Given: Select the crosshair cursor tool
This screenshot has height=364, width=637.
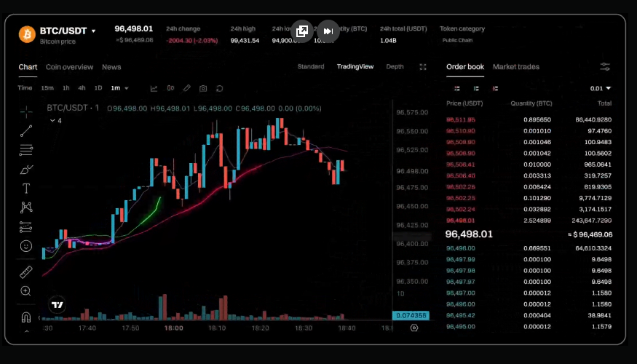Looking at the screenshot, I should (26, 111).
